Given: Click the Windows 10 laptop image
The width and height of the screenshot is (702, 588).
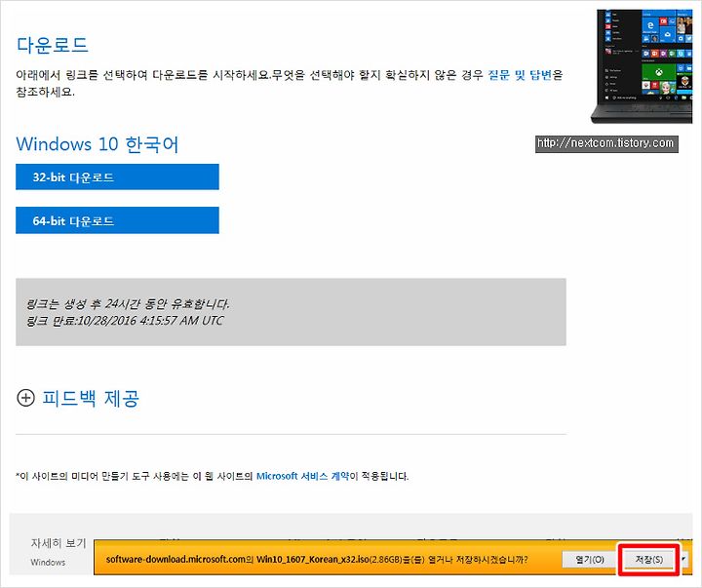Looking at the screenshot, I should pyautogui.click(x=642, y=66).
